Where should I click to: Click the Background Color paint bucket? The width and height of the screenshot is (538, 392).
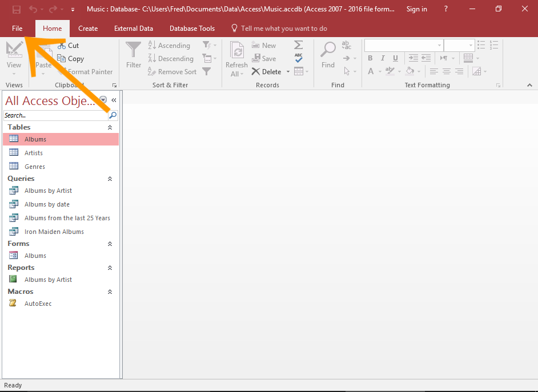tap(410, 71)
